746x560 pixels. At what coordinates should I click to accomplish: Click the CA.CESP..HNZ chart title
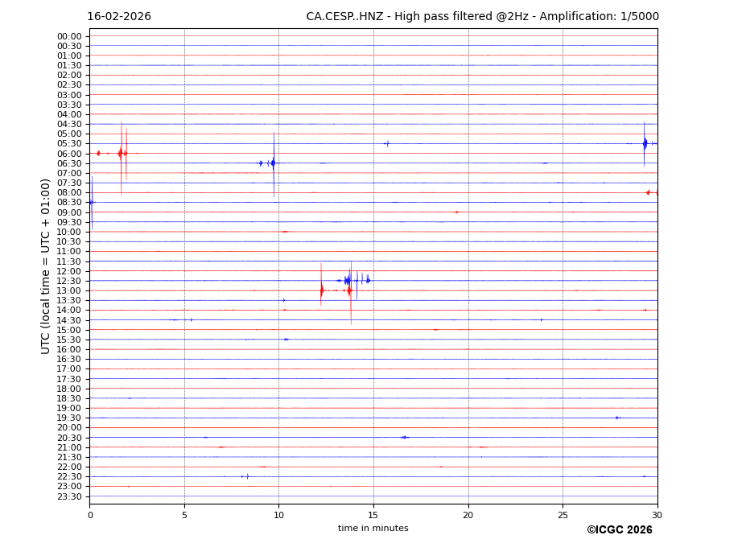482,17
